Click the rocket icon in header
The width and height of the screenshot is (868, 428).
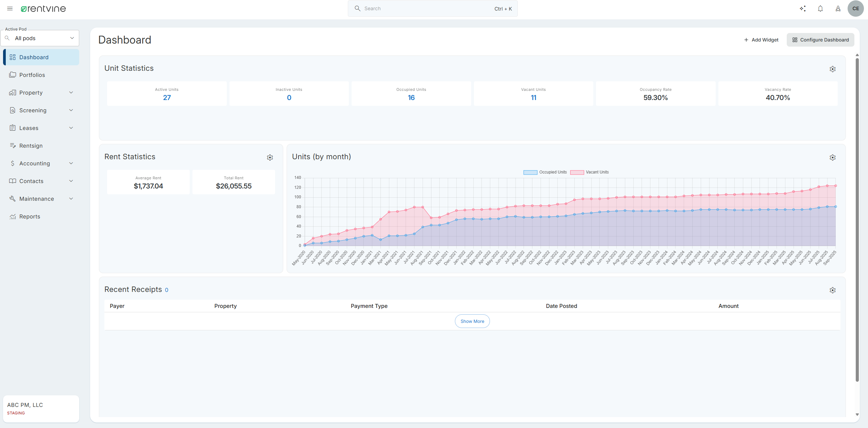pyautogui.click(x=838, y=9)
